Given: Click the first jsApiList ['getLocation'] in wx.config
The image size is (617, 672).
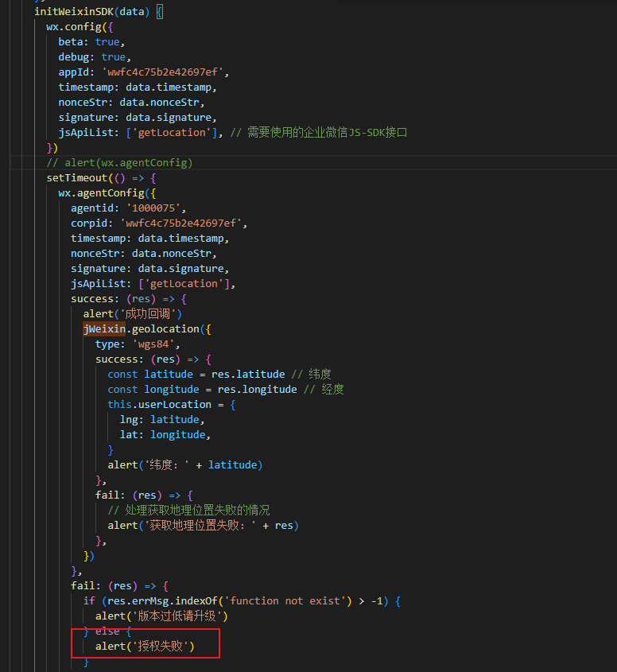Looking at the screenshot, I should (x=141, y=133).
